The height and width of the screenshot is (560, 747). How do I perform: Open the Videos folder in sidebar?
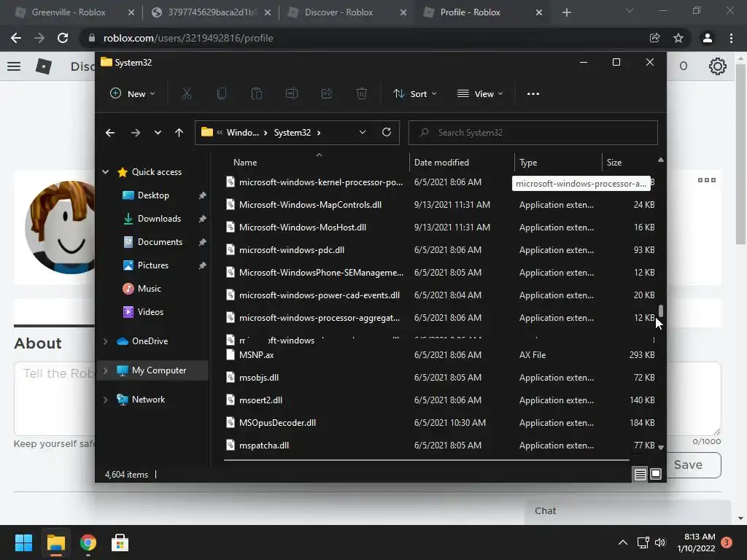[150, 312]
